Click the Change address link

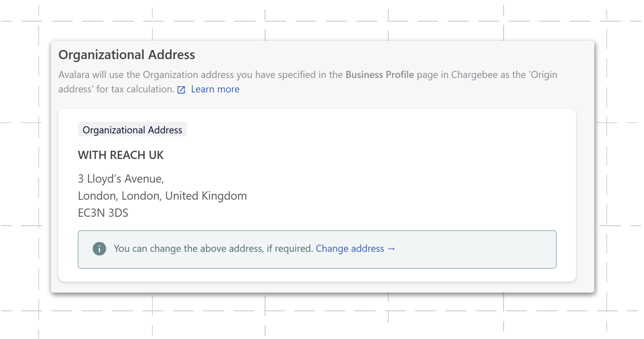pyautogui.click(x=350, y=248)
